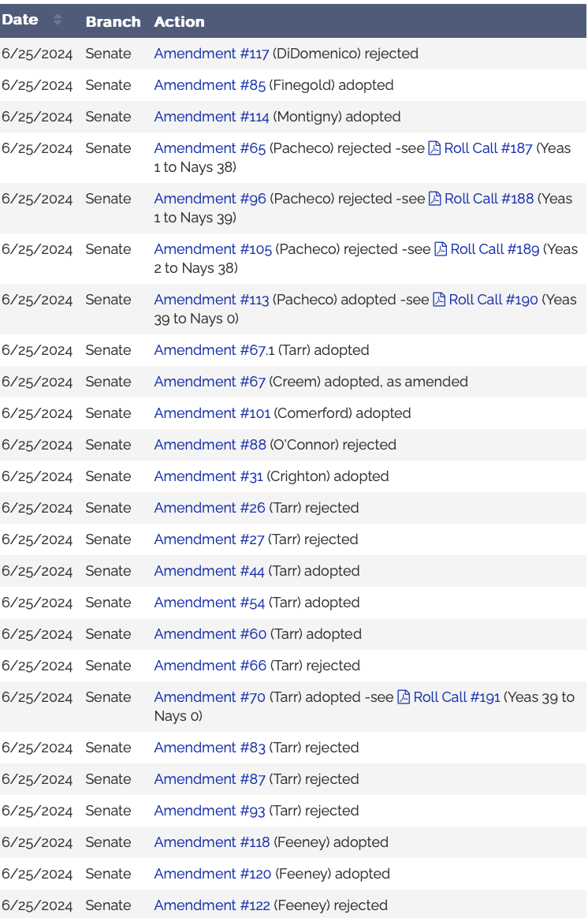The image size is (588, 918).
Task: Click the PDF icon beside Roll Call #189
Action: click(x=441, y=249)
